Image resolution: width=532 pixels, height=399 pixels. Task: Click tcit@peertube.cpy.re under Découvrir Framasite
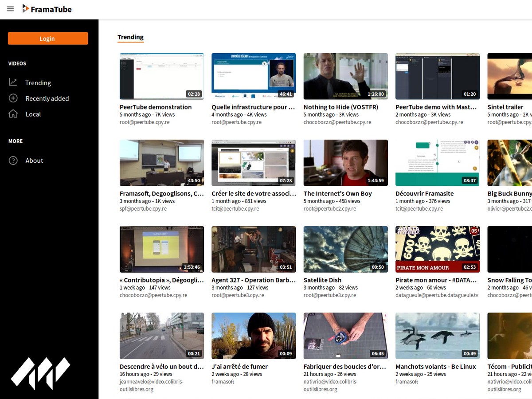(419, 208)
